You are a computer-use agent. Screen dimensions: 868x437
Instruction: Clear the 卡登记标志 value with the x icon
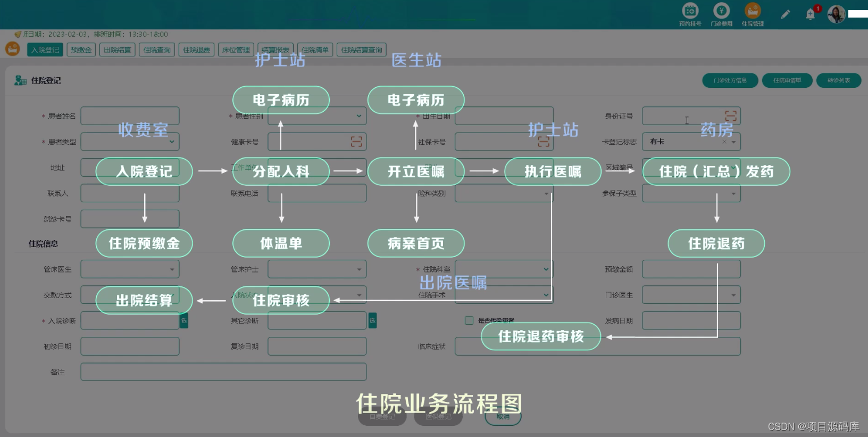pos(724,142)
